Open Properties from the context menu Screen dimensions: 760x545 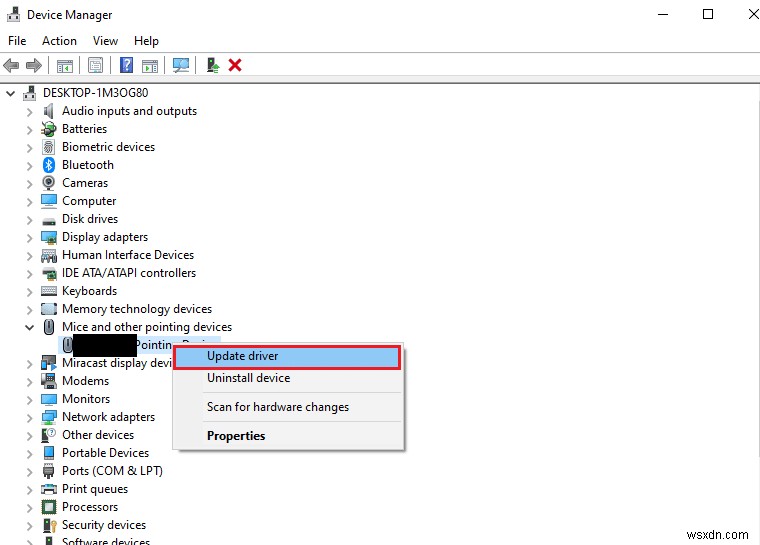click(x=287, y=435)
